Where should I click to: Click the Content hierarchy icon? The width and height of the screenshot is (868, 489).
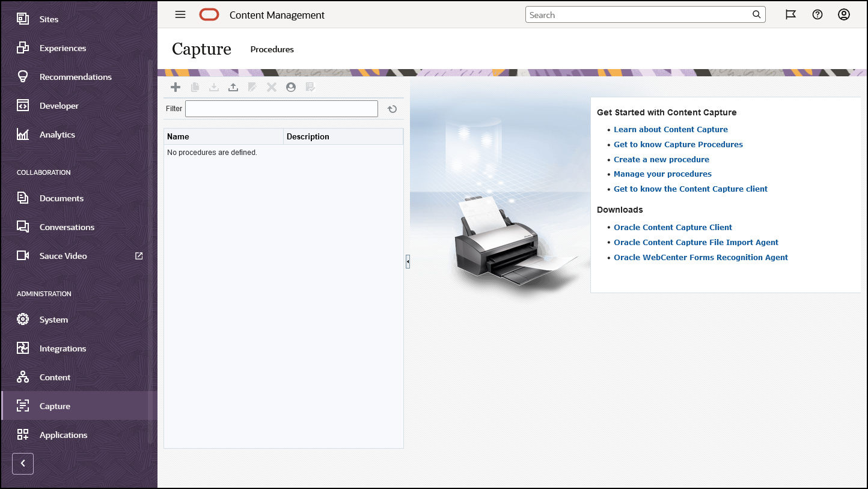click(x=23, y=377)
